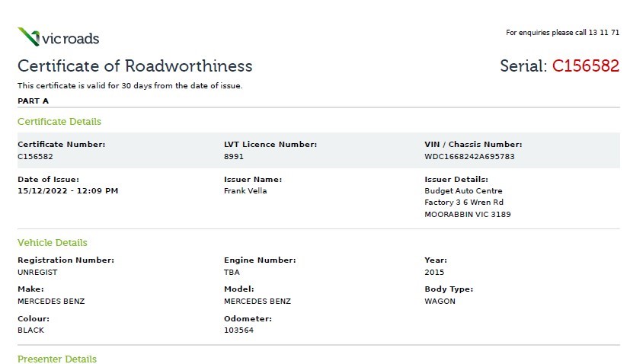Click the MOORABBIN VIC 3189 address line

467,214
